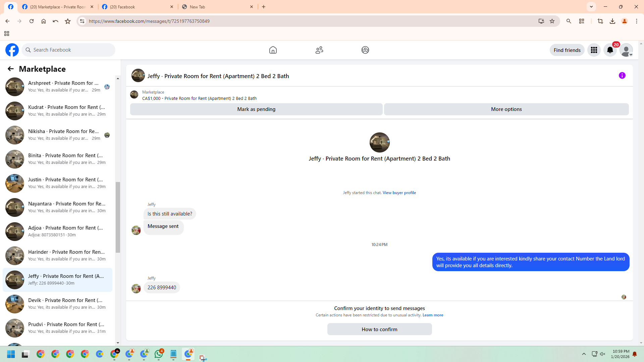
Task: Open a new browser tab with plus button
Action: click(x=264, y=7)
